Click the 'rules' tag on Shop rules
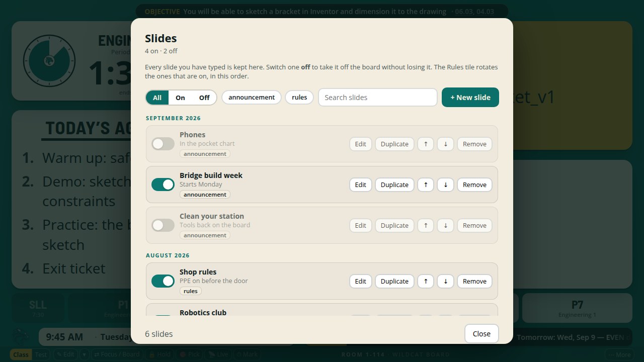 point(191,291)
